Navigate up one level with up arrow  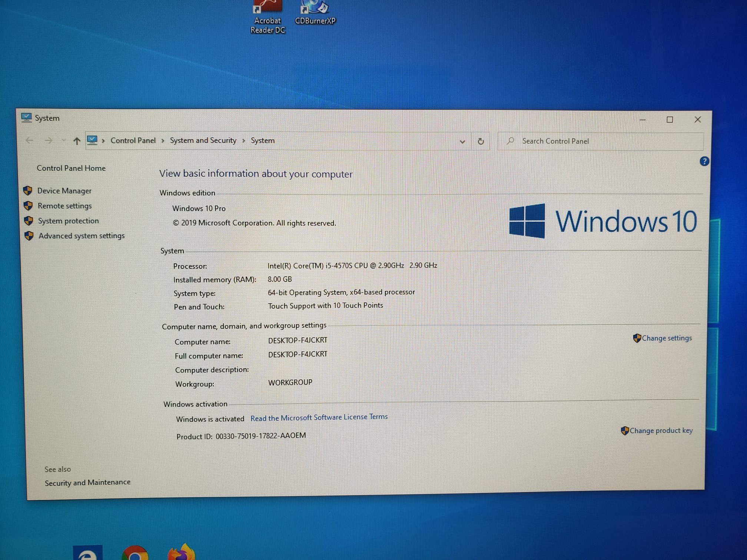77,141
